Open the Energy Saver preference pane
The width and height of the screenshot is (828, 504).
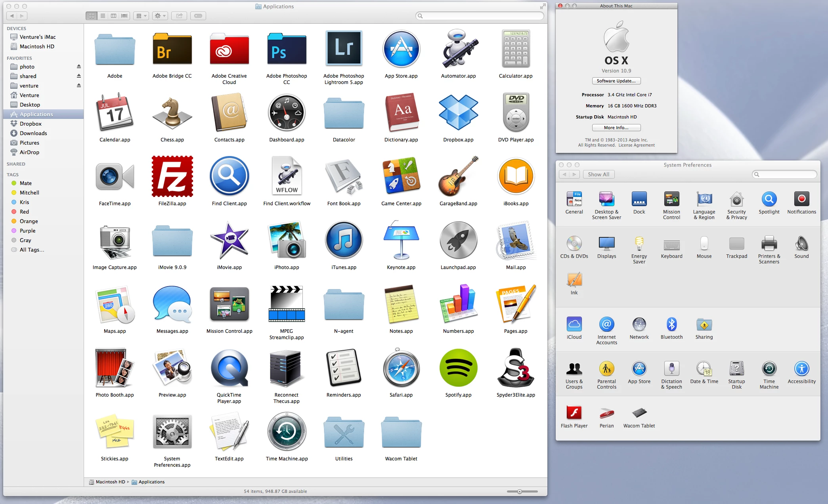click(x=639, y=244)
